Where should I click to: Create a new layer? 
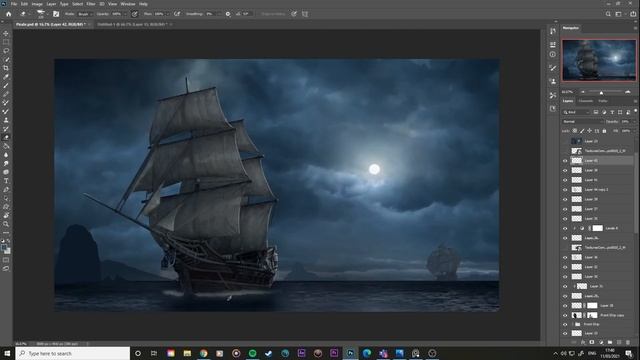tap(619, 342)
